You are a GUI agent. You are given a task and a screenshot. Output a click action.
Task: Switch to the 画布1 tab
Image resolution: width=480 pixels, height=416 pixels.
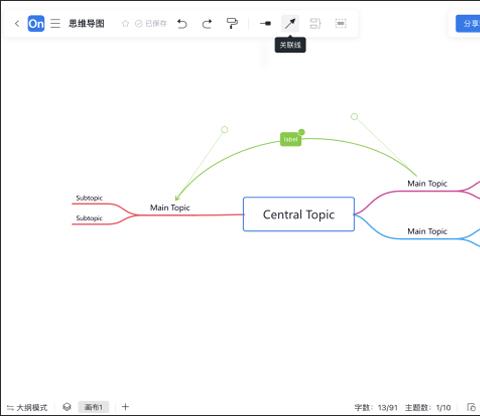pyautogui.click(x=94, y=407)
